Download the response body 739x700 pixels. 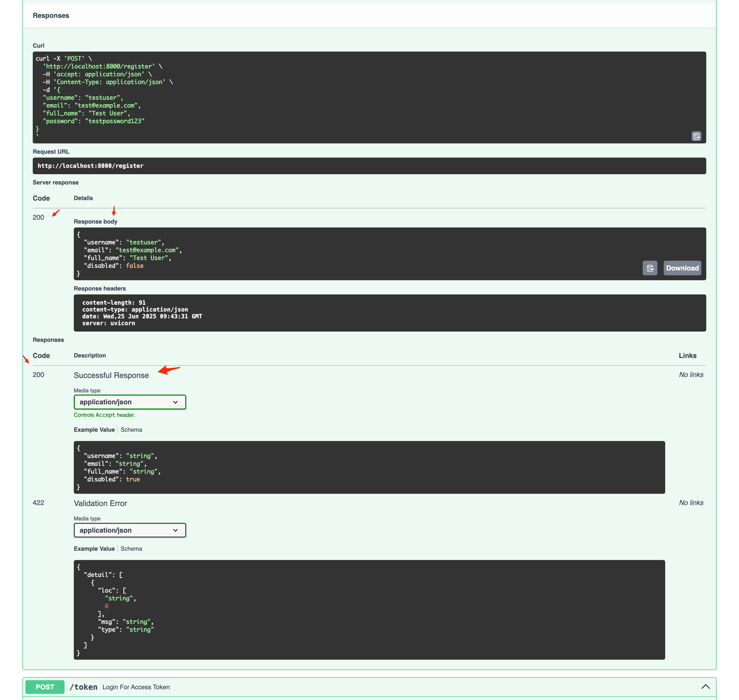[x=682, y=268]
